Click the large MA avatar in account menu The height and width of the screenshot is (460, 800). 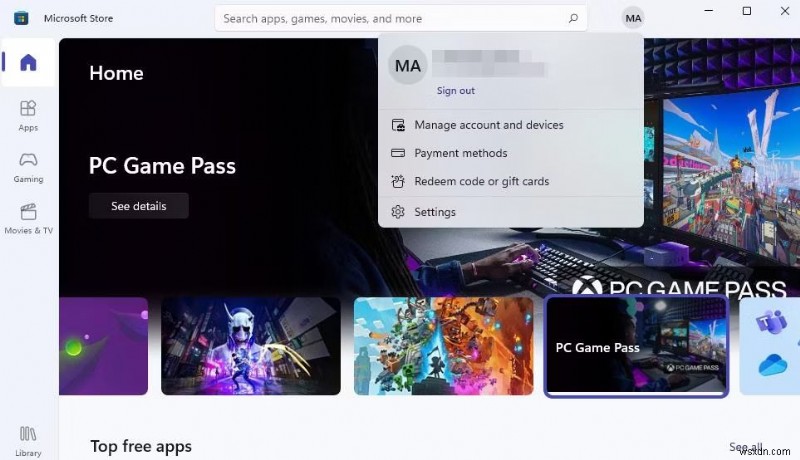408,65
